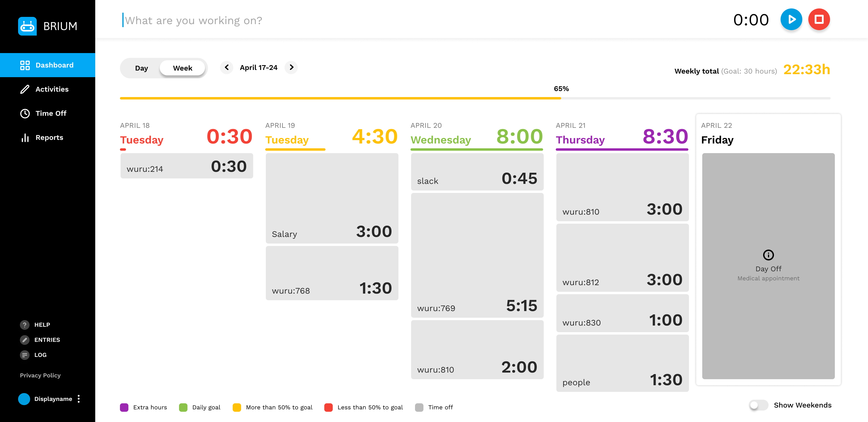Start the timer with the play button
The width and height of the screenshot is (868, 422).
(x=791, y=20)
